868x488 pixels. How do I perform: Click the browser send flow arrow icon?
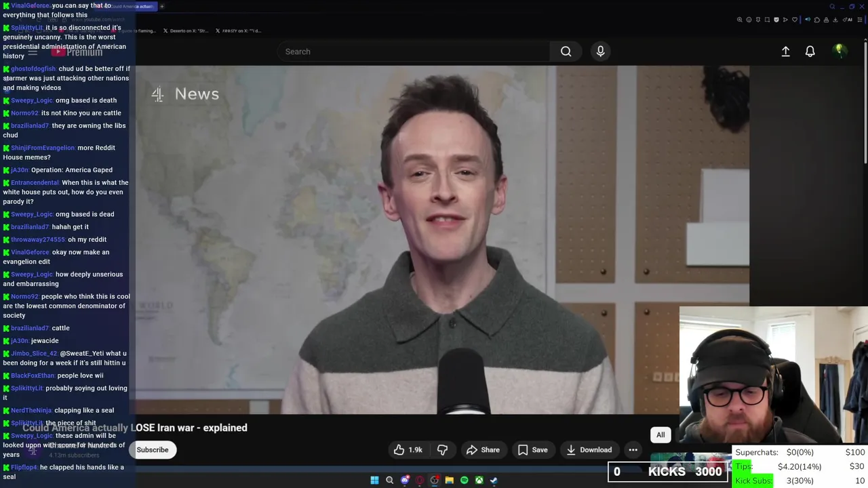785,20
